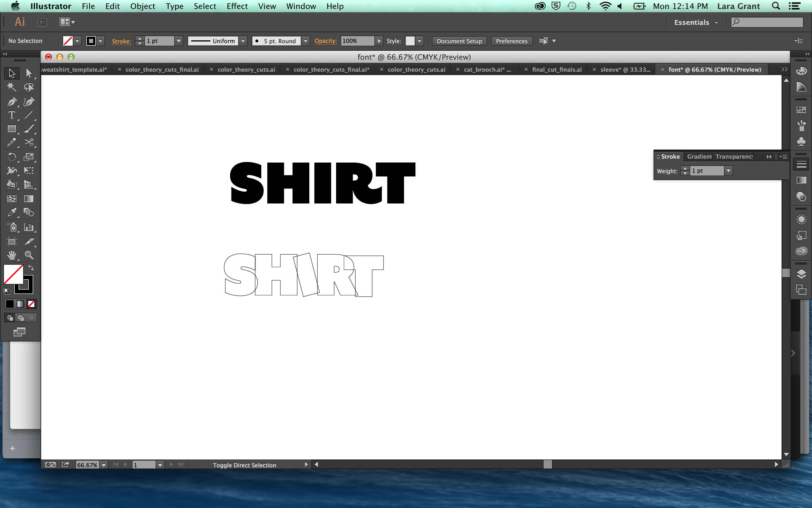Select the Direct Selection tool
Viewport: 812px width, 508px height.
[29, 73]
